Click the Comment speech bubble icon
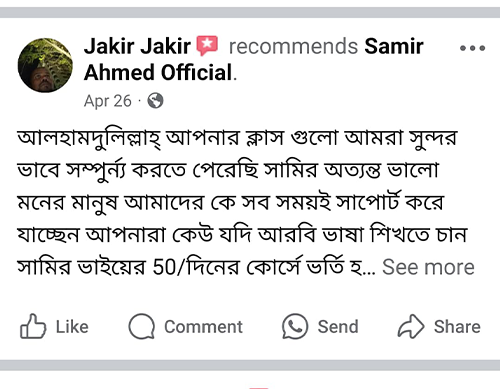 [x=142, y=326]
